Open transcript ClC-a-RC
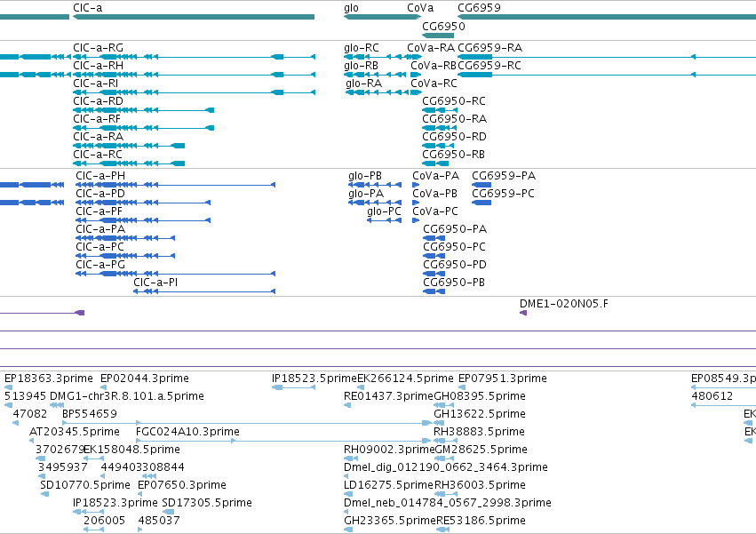 coord(98,155)
